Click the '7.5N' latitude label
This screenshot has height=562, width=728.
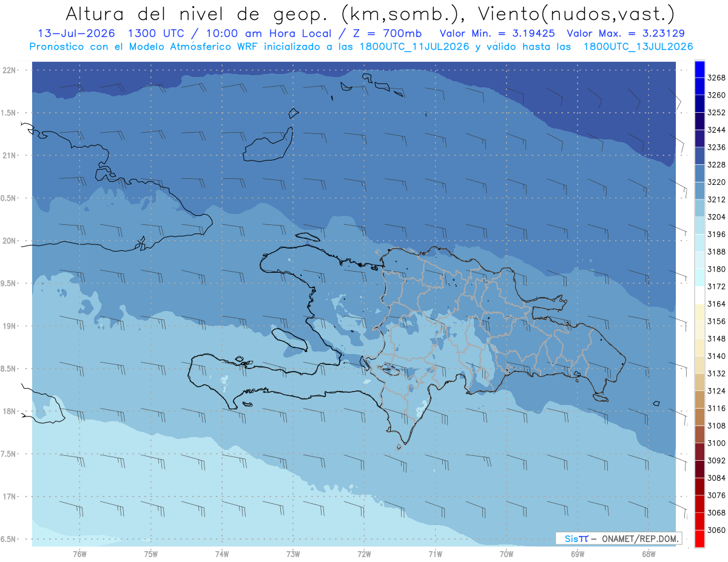coord(8,453)
